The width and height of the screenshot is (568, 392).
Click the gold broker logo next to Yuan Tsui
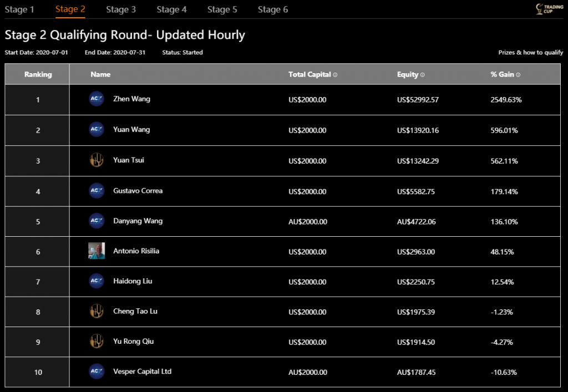click(96, 160)
